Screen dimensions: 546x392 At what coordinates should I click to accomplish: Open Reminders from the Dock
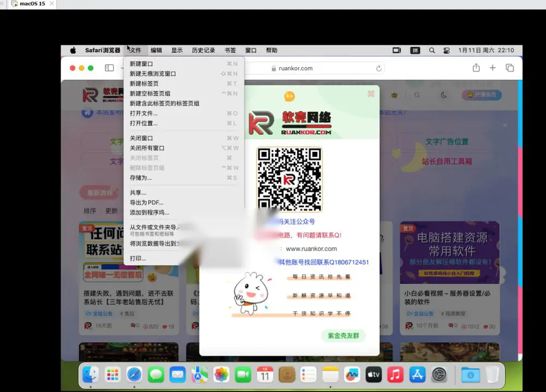pos(308,375)
